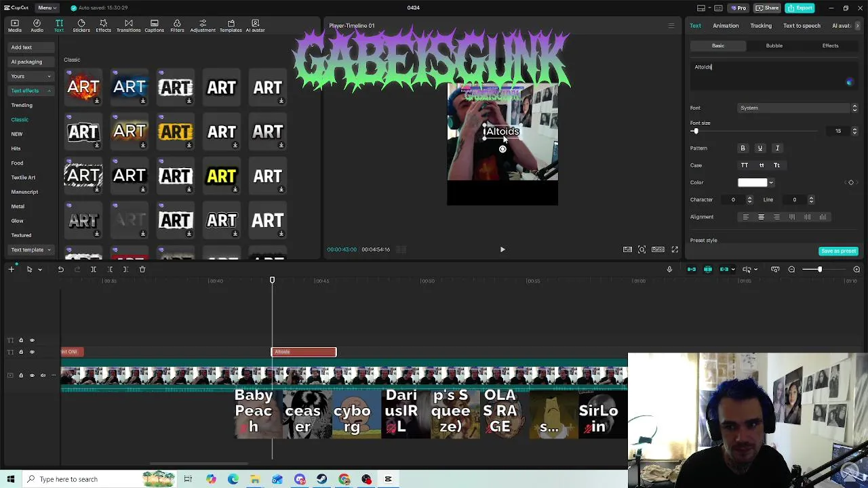Open the selection tool mode dropdown

[40, 270]
